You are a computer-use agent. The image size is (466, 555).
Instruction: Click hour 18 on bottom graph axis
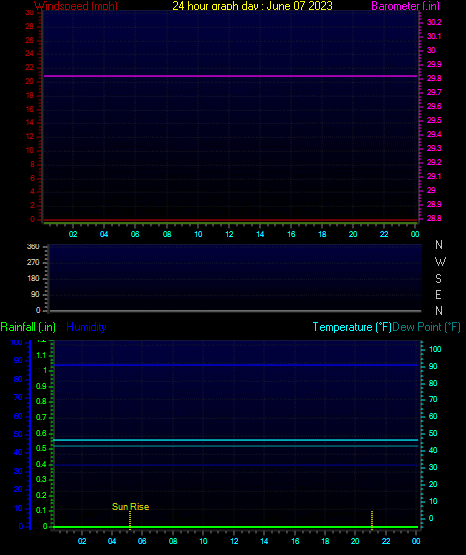tap(325, 541)
